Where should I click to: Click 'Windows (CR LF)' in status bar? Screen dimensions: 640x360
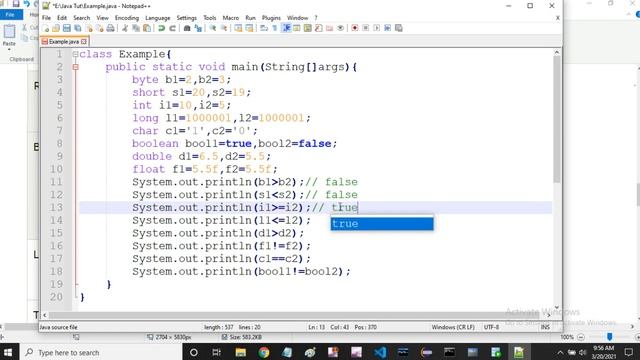453,327
